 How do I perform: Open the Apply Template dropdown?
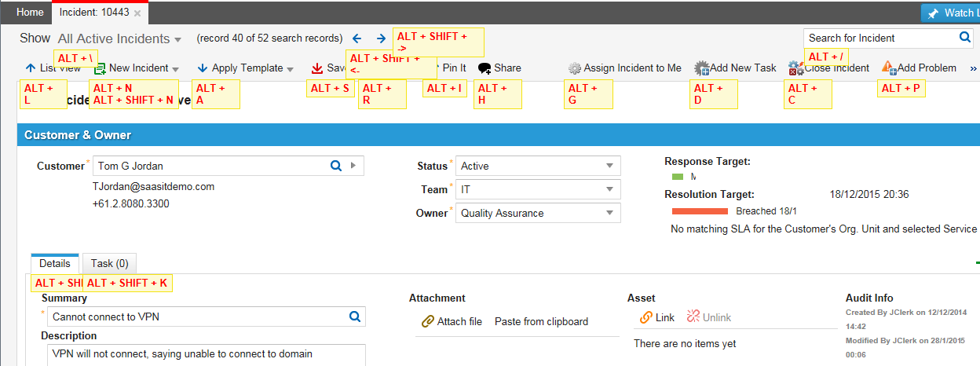click(x=245, y=68)
